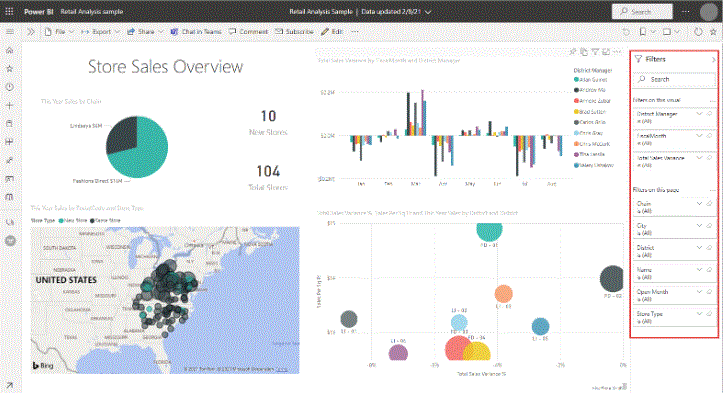
Task: Open Favorites star in left navigation
Action: point(10,69)
